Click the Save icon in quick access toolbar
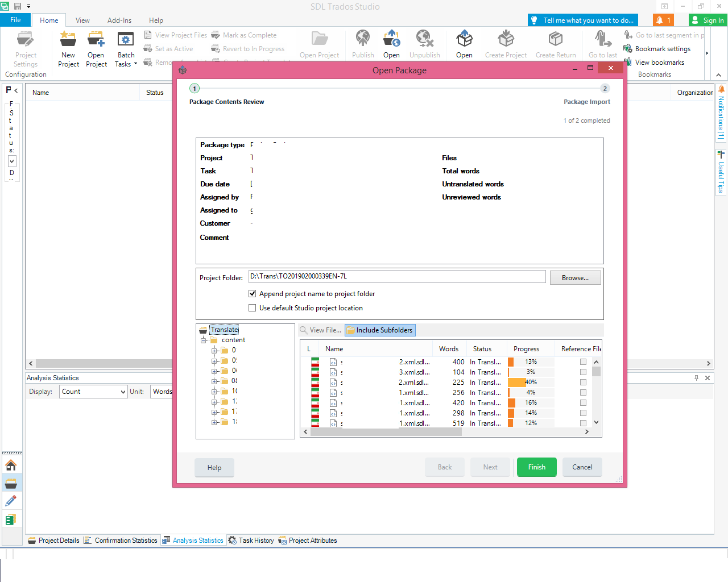The image size is (728, 582). 18,6
